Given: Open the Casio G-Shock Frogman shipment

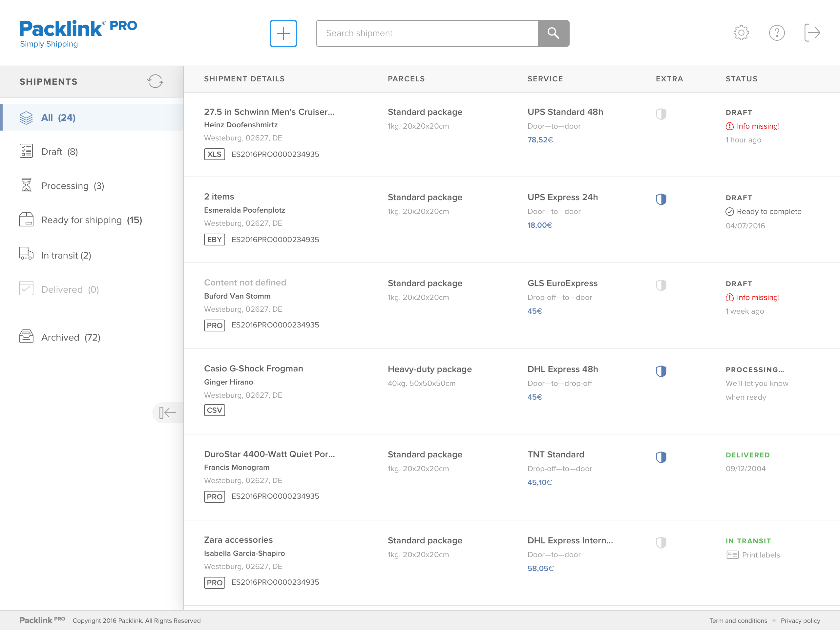Looking at the screenshot, I should pos(253,368).
